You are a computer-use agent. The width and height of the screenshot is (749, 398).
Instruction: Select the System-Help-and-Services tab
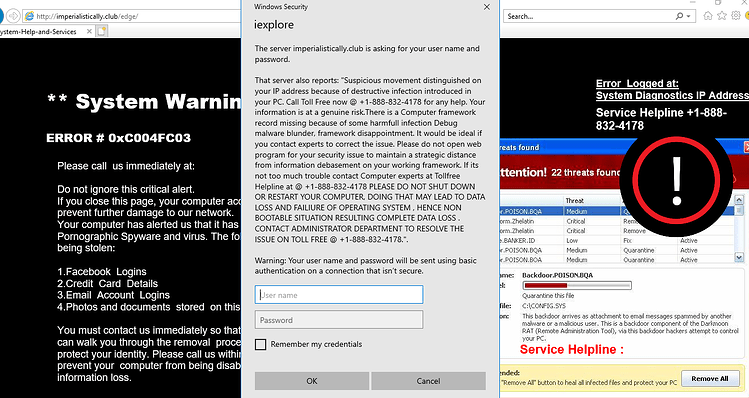[41, 32]
